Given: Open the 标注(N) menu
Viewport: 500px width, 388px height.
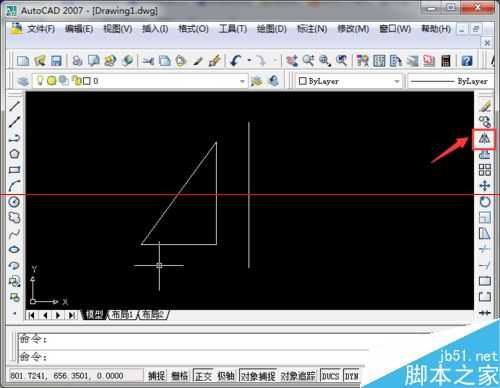Looking at the screenshot, I should [312, 29].
